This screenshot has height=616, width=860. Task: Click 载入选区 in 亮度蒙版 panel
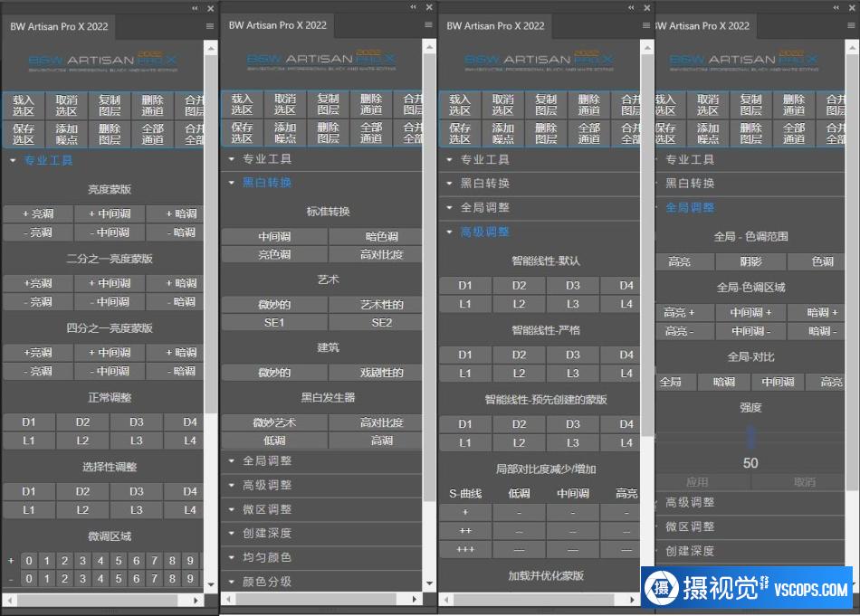click(x=24, y=105)
